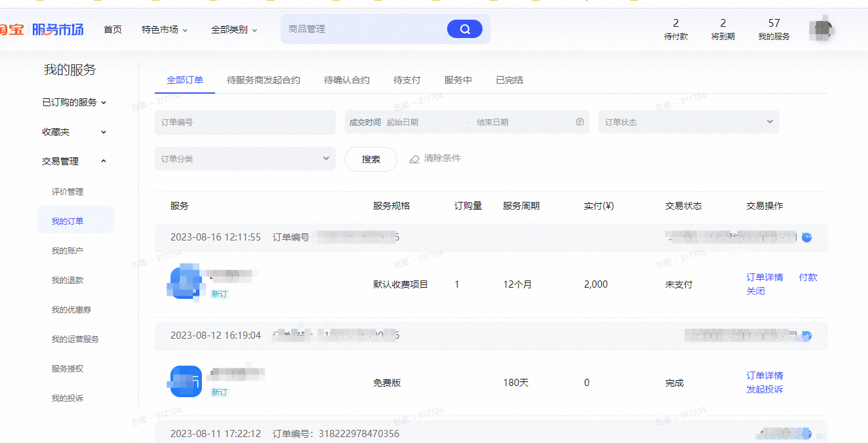
Task: Click the blue search magnifier button
Action: (465, 29)
